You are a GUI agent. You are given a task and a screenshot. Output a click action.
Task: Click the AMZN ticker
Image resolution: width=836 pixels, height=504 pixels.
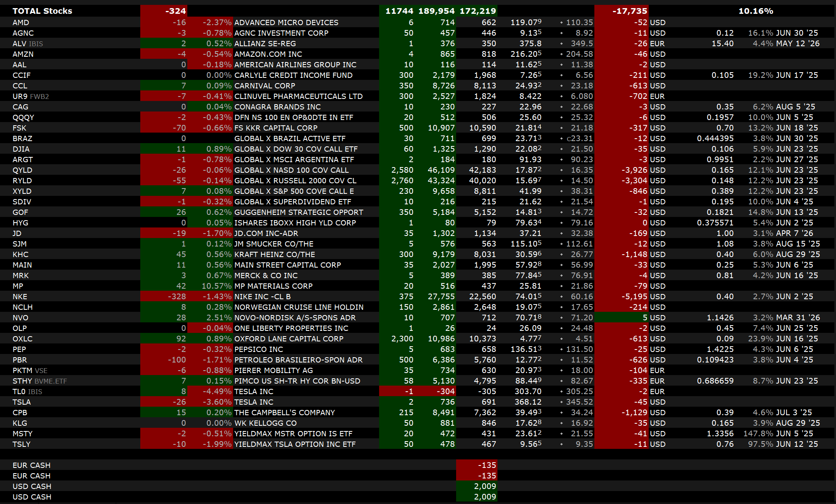point(23,54)
